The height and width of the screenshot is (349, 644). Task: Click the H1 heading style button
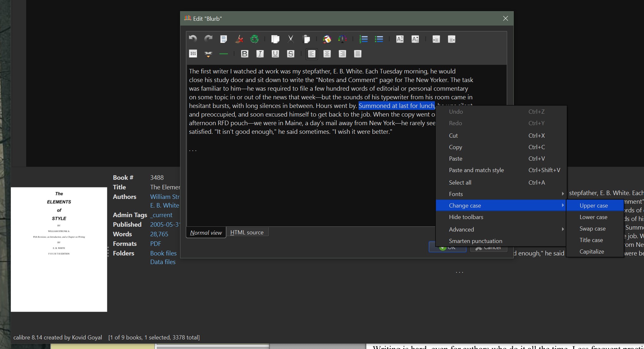click(x=193, y=54)
